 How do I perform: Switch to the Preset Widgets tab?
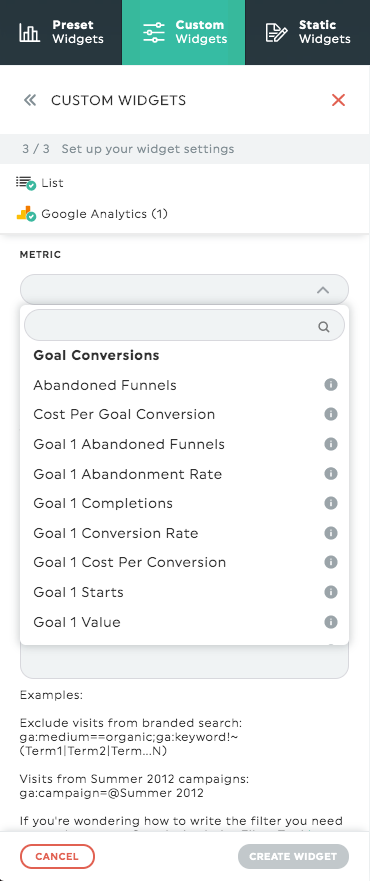click(x=61, y=32)
